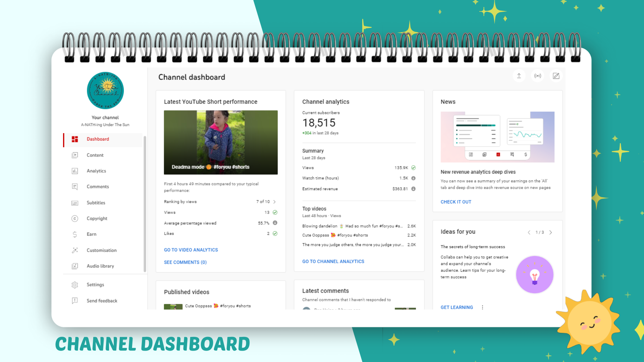644x362 pixels.
Task: Click the create post pencil icon
Action: point(556,76)
